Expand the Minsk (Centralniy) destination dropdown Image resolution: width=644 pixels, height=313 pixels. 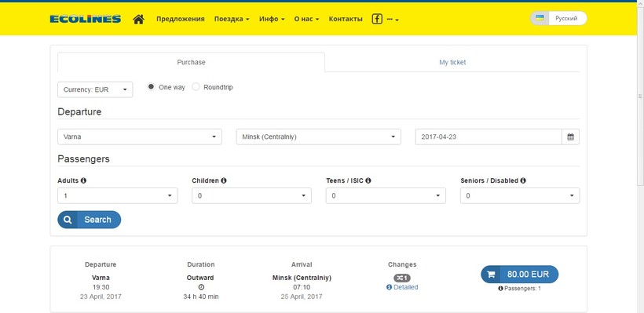pos(318,137)
